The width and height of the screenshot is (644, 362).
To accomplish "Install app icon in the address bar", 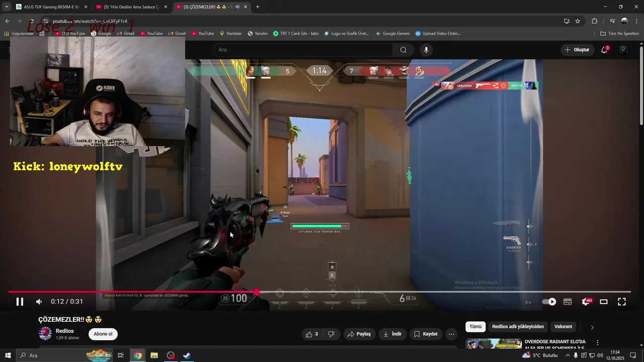I will click(567, 21).
